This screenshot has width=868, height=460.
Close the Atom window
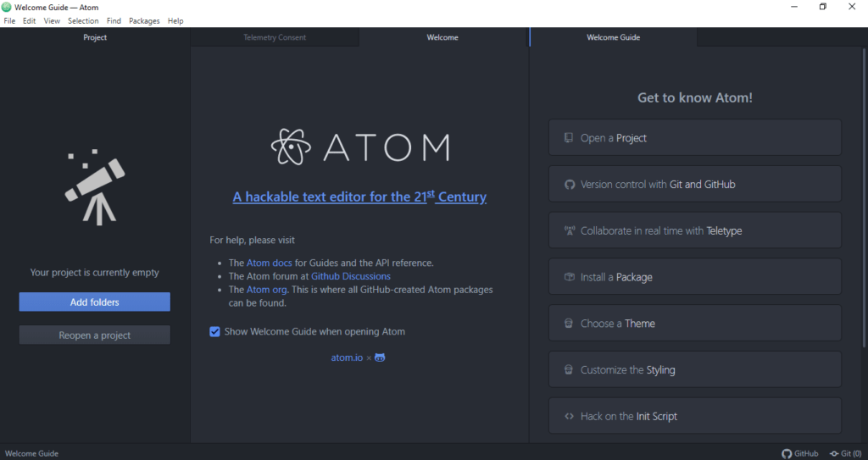[x=852, y=7]
